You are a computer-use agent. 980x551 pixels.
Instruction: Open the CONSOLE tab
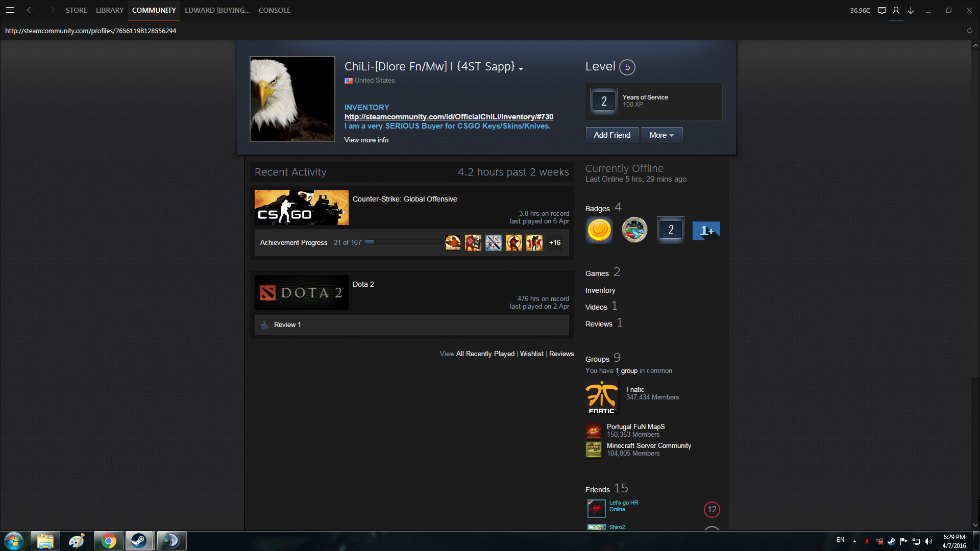274,10
